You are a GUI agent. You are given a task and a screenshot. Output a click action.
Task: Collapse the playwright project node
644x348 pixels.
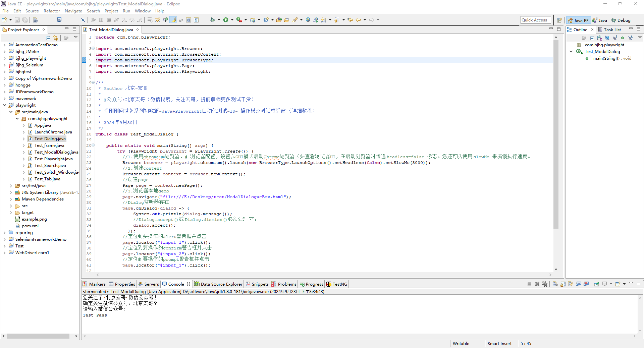(4, 105)
